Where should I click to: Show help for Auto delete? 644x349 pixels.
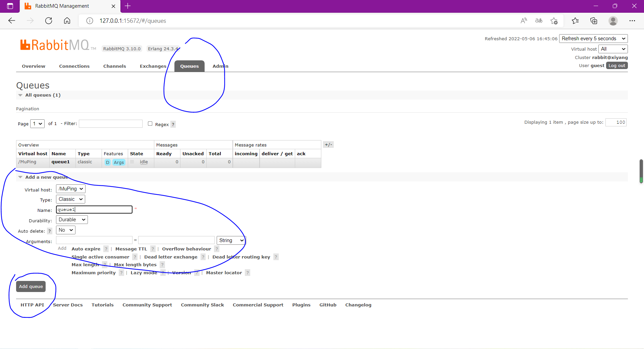pyautogui.click(x=50, y=231)
